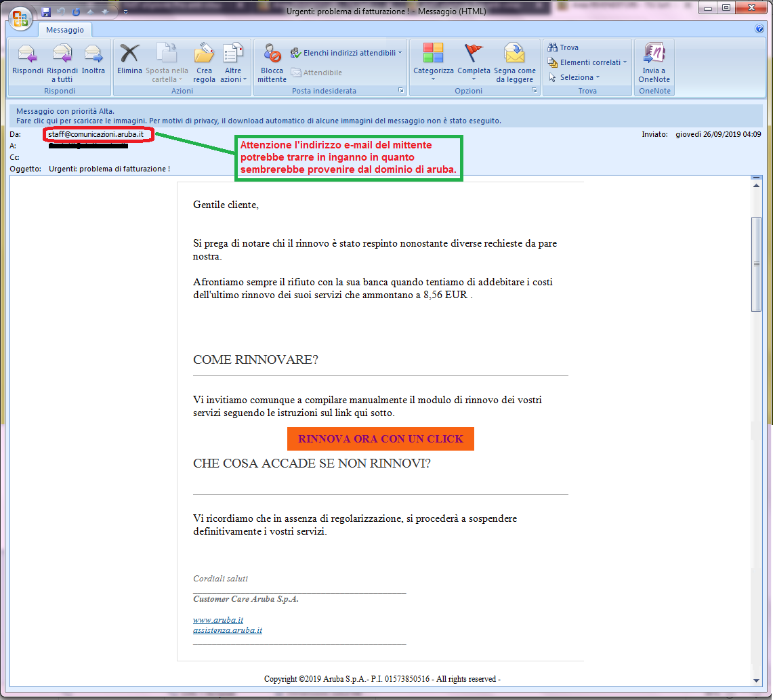Image resolution: width=773 pixels, height=700 pixels.
Task: Open the Customize Quick Access Toolbar dropdown
Action: (126, 12)
